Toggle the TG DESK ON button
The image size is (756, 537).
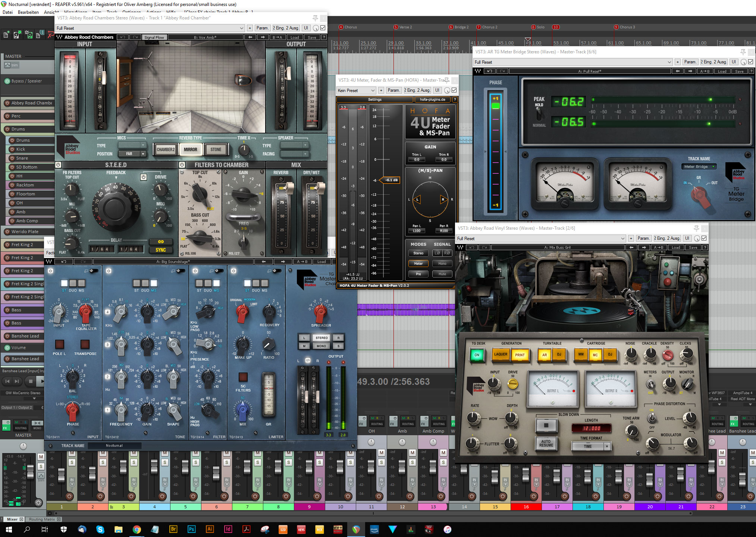[x=477, y=355]
